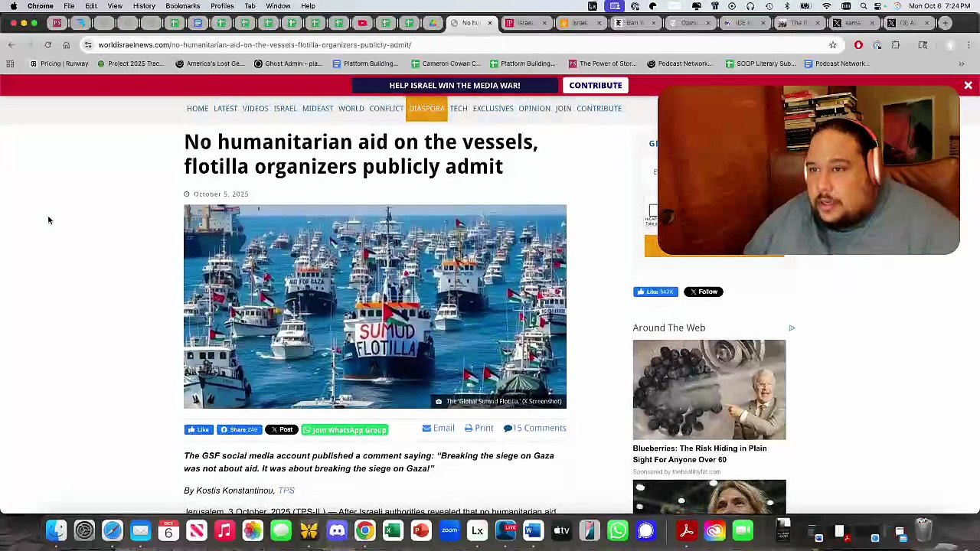Launch Adobe Acrobat from dock
The image size is (980, 551).
686,530
